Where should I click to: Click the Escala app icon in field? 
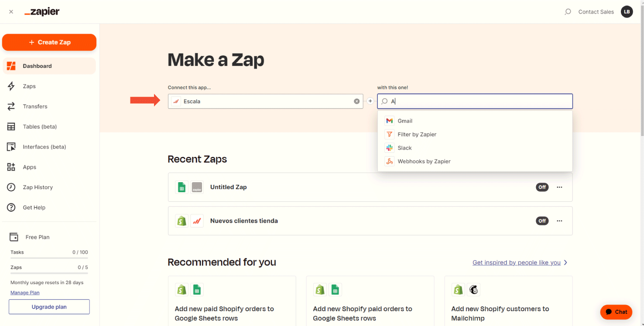coord(176,101)
